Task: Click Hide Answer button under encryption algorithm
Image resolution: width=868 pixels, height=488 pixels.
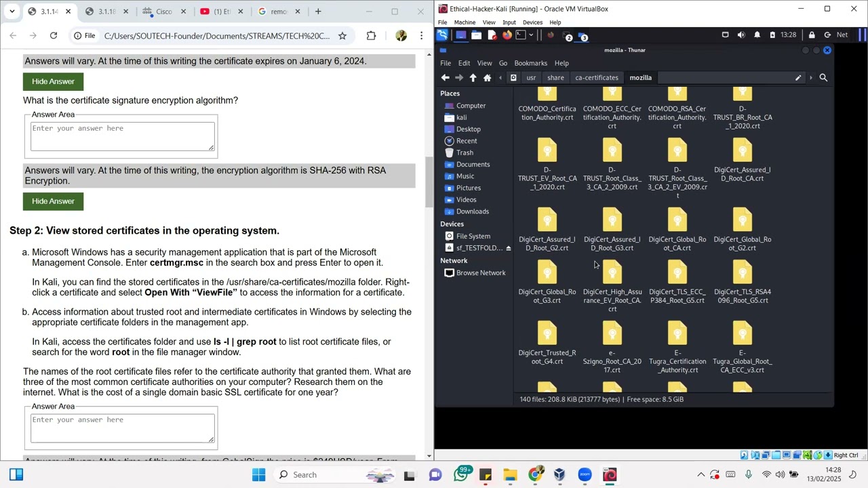Action: click(53, 201)
